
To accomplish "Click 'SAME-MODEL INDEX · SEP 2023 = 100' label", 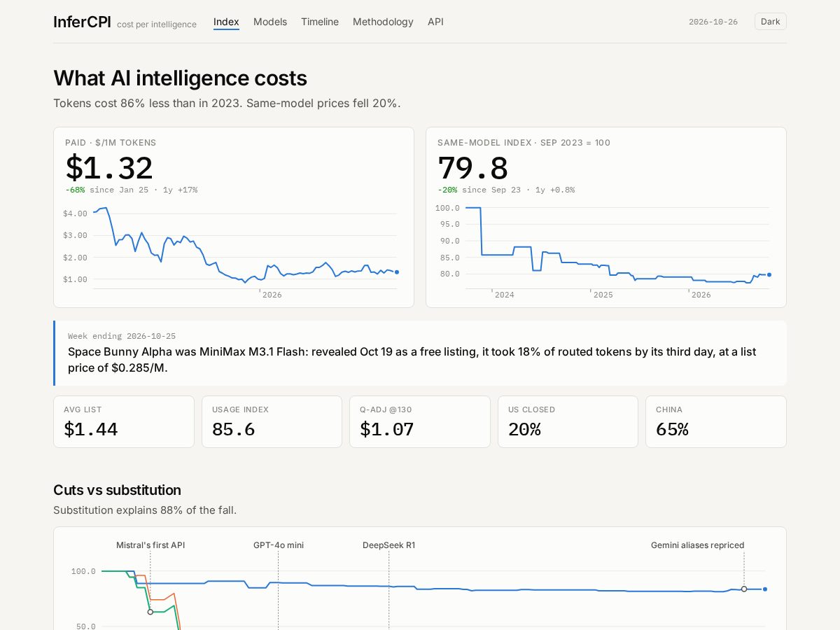I will point(524,143).
